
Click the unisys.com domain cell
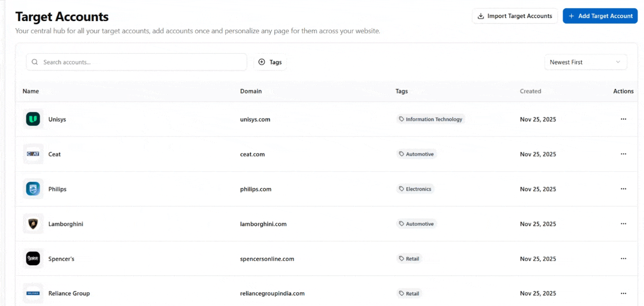pyautogui.click(x=255, y=119)
